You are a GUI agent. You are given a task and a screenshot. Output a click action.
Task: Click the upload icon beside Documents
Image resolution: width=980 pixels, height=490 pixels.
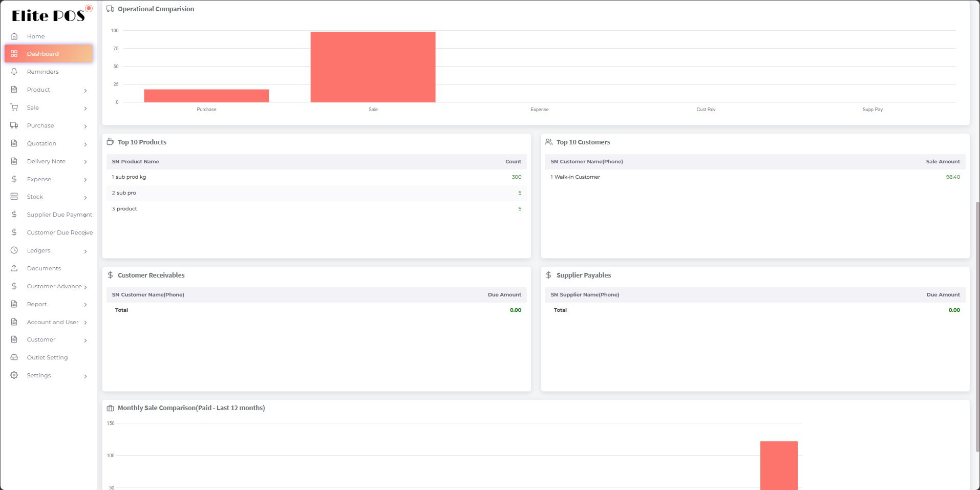[14, 268]
